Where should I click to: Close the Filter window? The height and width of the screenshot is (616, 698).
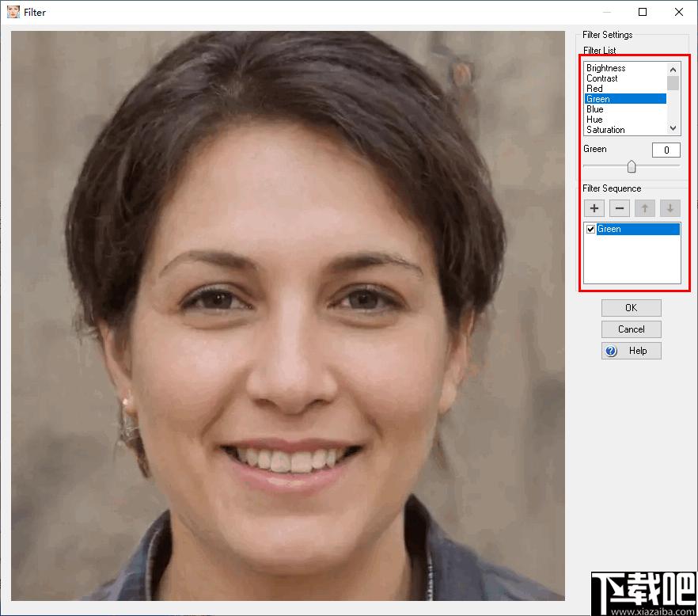click(x=679, y=12)
